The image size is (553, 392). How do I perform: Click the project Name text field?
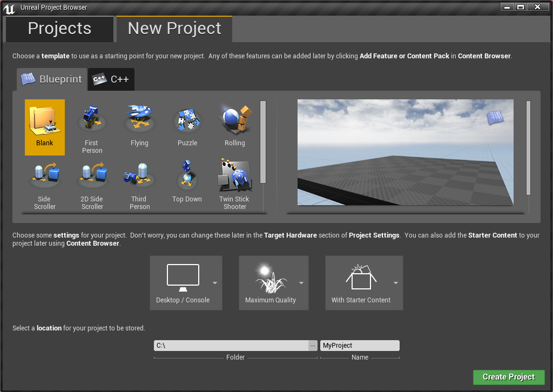[360, 346]
